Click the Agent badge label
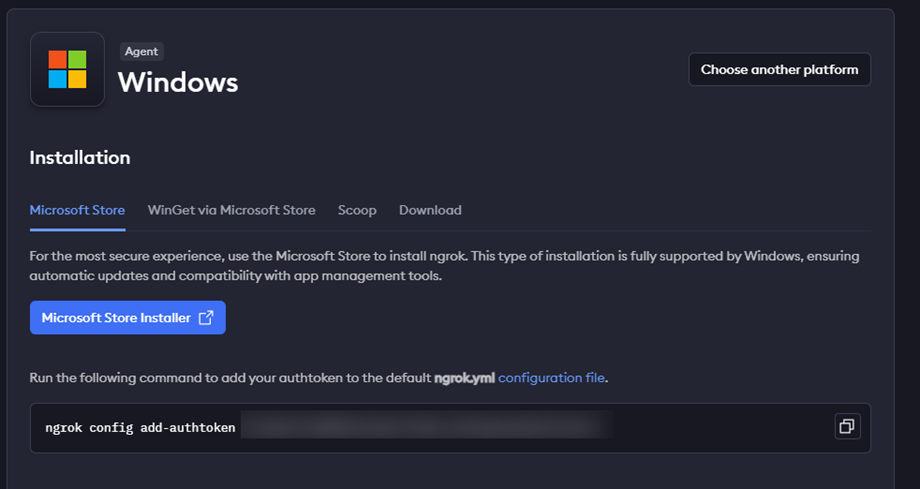This screenshot has width=920, height=489. click(142, 51)
